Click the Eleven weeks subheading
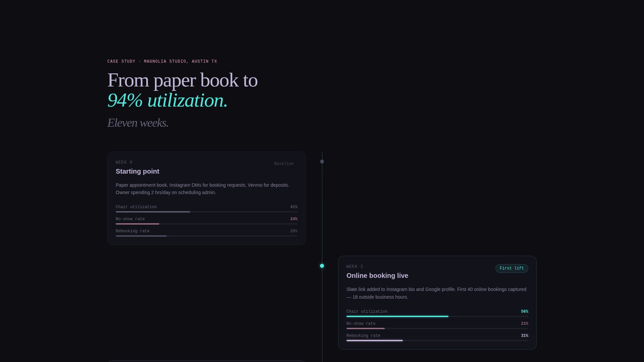Screen dimensions: 644x362 pyautogui.click(x=138, y=123)
